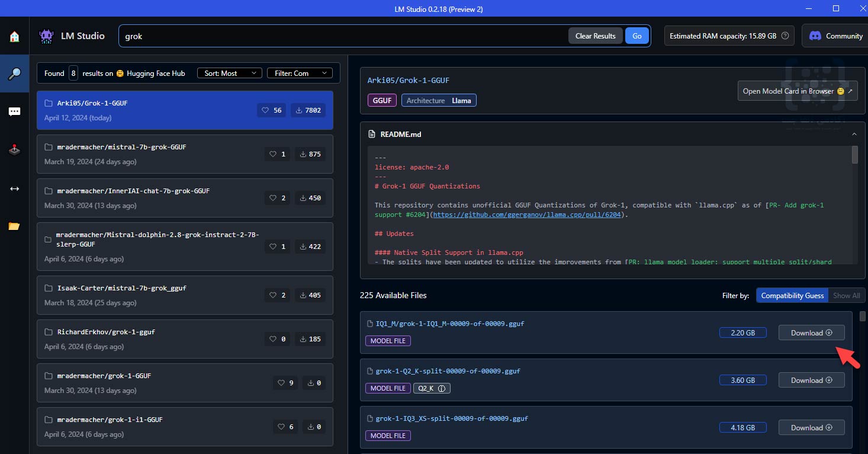The height and width of the screenshot is (454, 868).
Task: Click the Discord Community icon
Action: pos(815,36)
